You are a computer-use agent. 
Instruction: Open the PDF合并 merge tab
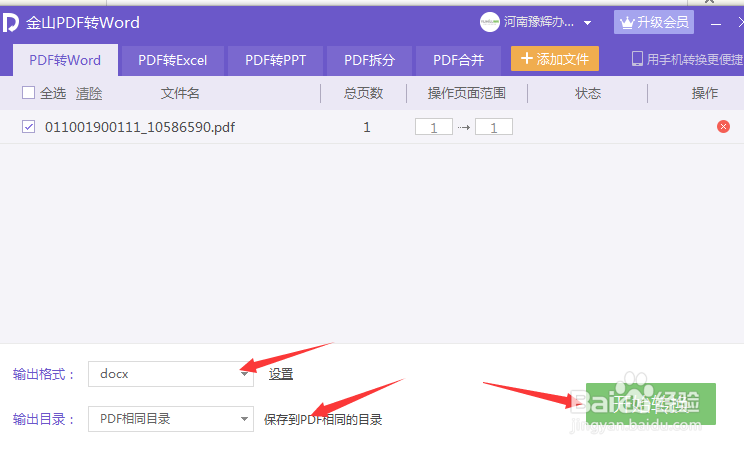pyautogui.click(x=458, y=60)
